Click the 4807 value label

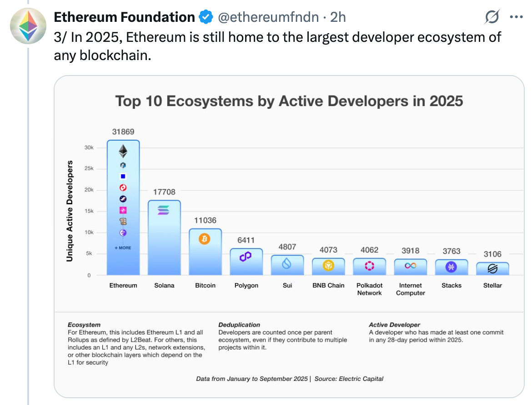click(287, 247)
